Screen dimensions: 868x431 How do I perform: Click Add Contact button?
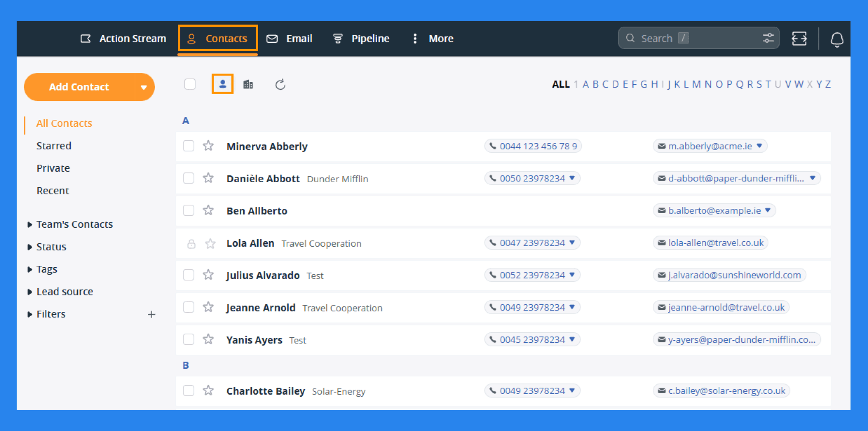point(79,87)
